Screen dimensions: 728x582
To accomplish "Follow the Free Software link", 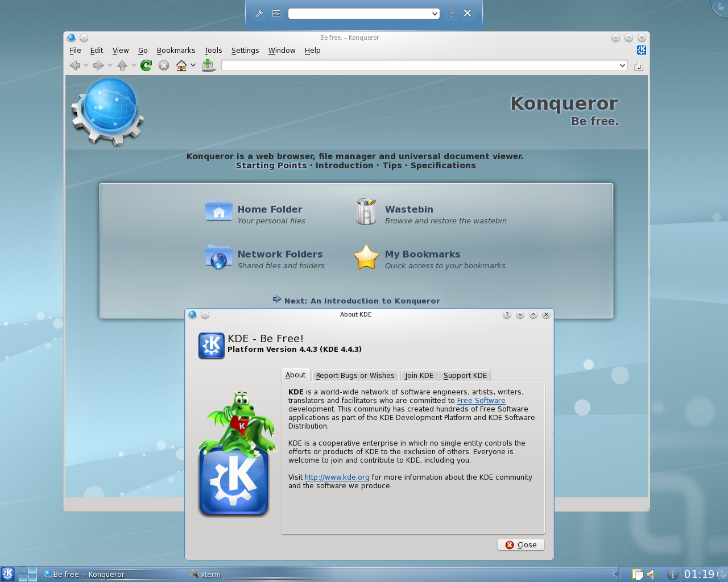I will [481, 401].
